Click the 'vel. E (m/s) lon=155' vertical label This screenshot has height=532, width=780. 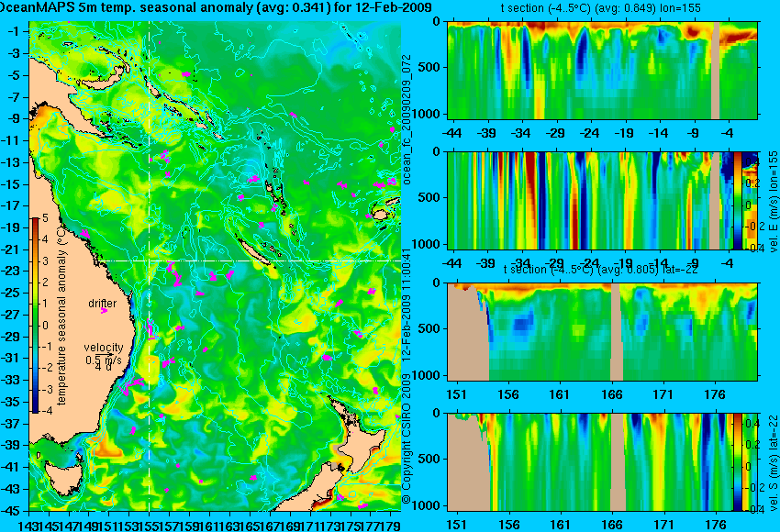(773, 203)
